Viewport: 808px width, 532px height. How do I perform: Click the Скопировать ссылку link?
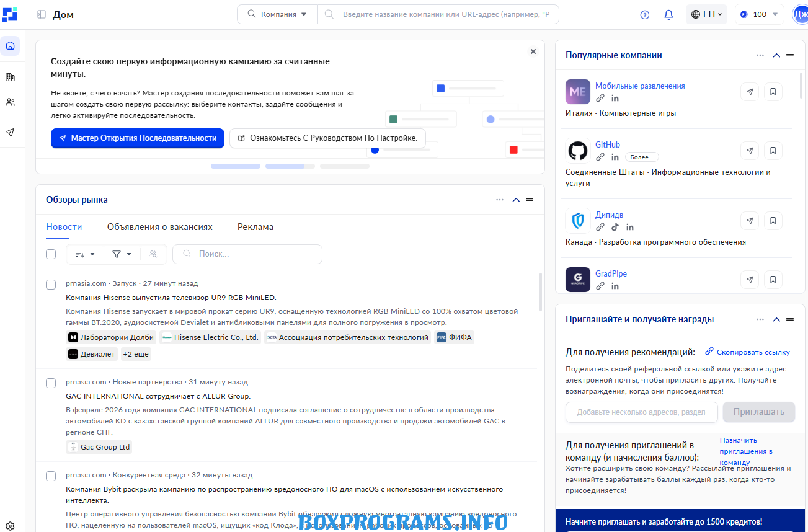tap(747, 352)
